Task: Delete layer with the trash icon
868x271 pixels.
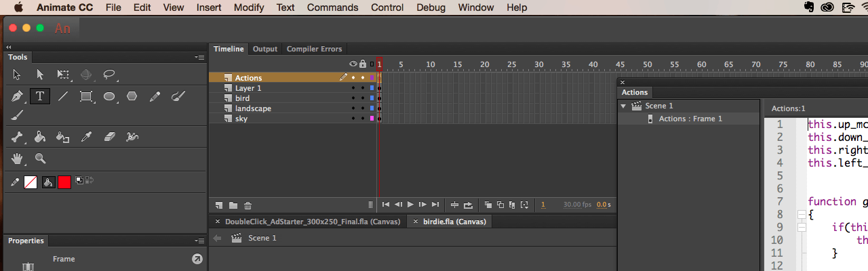Action: point(248,205)
